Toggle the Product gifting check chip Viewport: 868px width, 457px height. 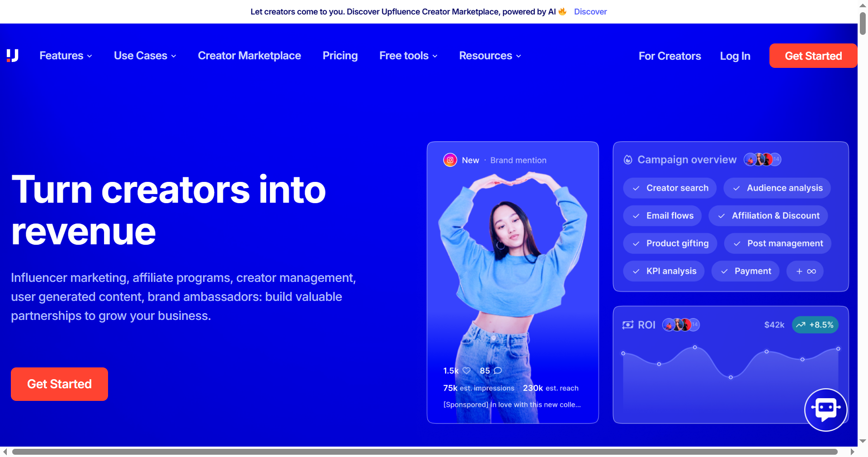point(670,243)
